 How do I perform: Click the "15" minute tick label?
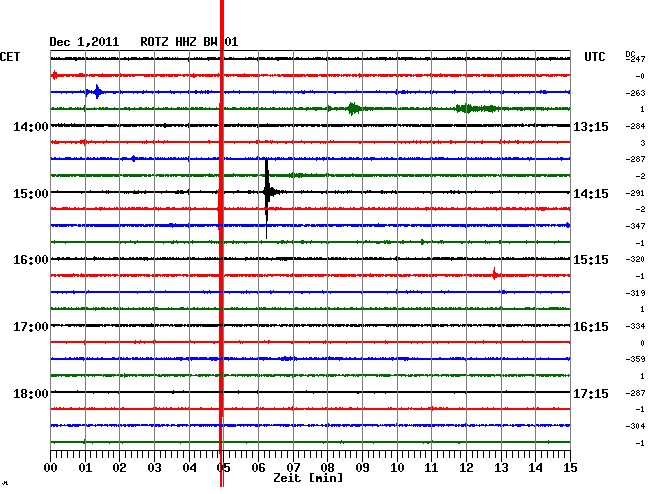click(570, 468)
